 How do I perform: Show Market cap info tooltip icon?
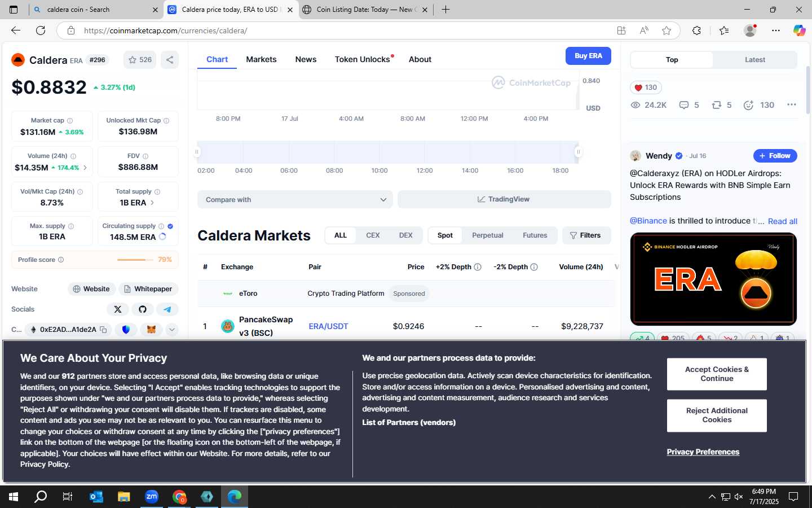tap(70, 121)
